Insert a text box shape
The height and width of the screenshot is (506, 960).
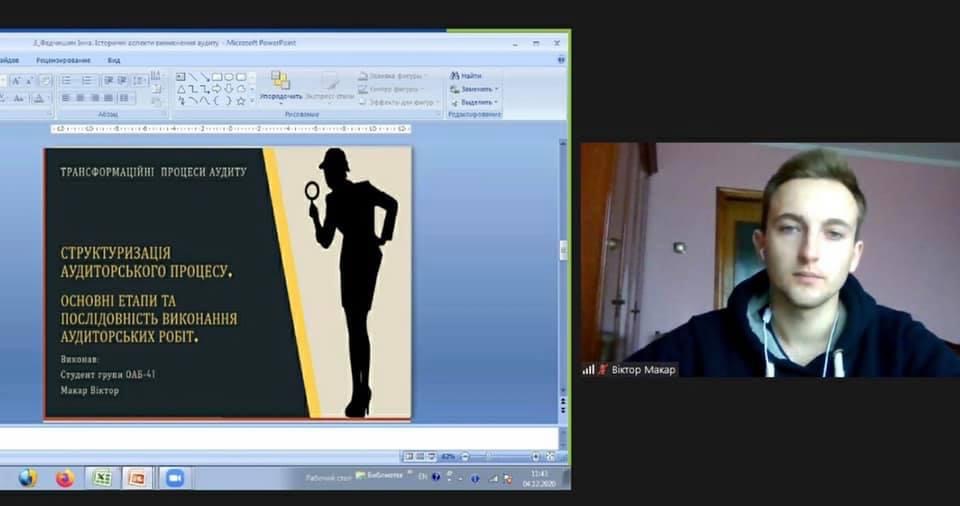pos(181,77)
